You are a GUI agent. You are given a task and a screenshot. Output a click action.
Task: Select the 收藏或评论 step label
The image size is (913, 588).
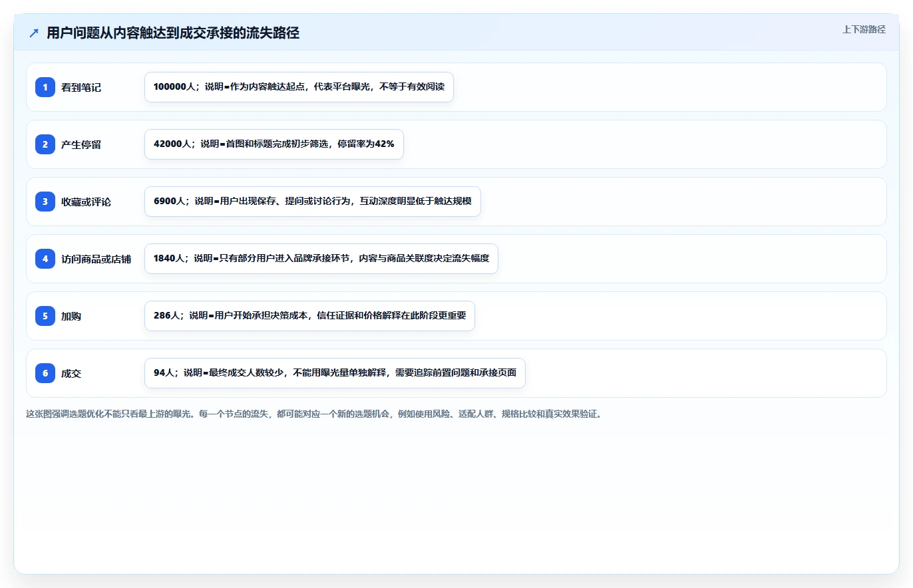pos(86,202)
